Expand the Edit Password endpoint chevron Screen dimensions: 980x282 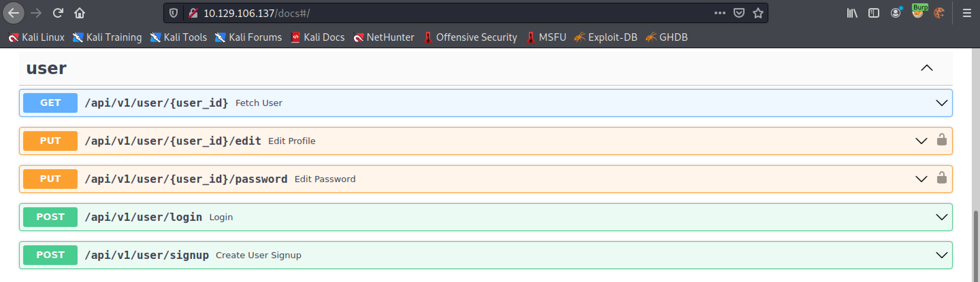coord(921,179)
